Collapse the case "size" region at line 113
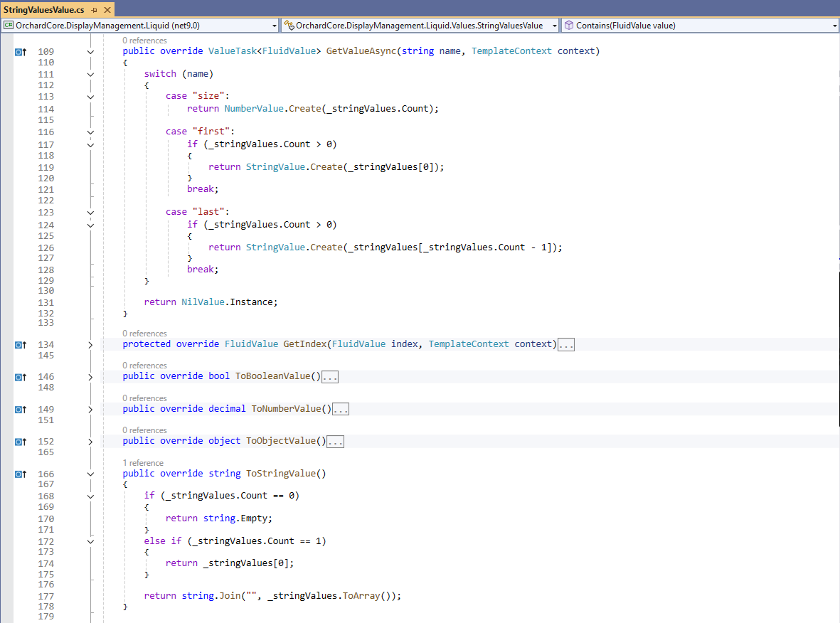Viewport: 840px width, 623px height. [x=90, y=97]
